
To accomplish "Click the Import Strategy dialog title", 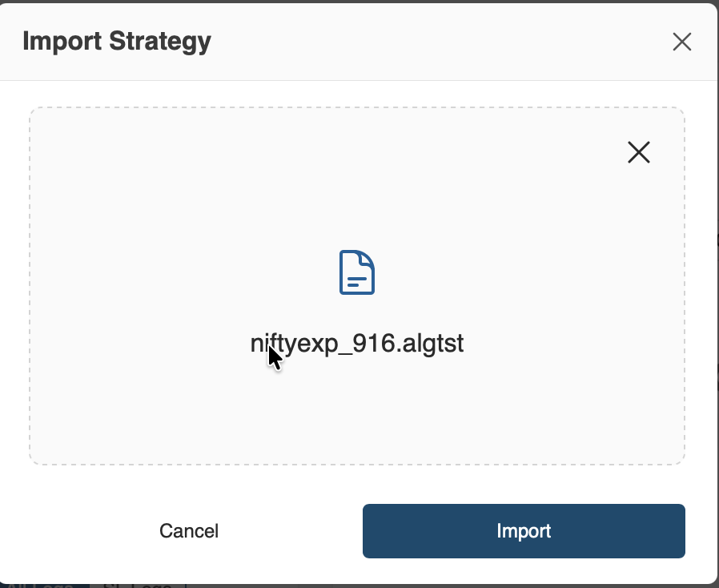I will pyautogui.click(x=117, y=41).
